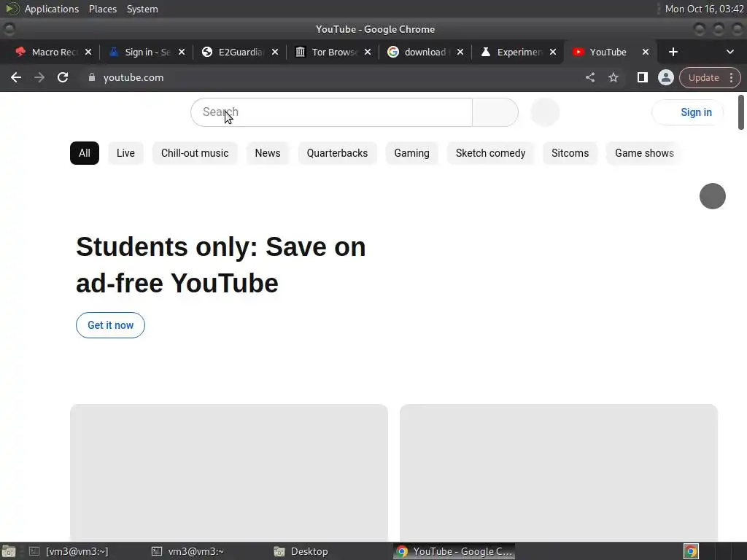
Task: Open the right video thumbnail placeholder
Action: point(559,472)
